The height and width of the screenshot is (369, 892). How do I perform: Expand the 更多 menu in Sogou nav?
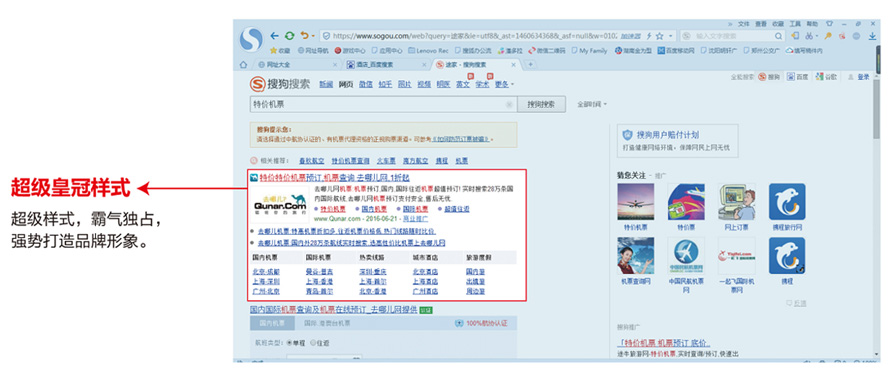504,84
